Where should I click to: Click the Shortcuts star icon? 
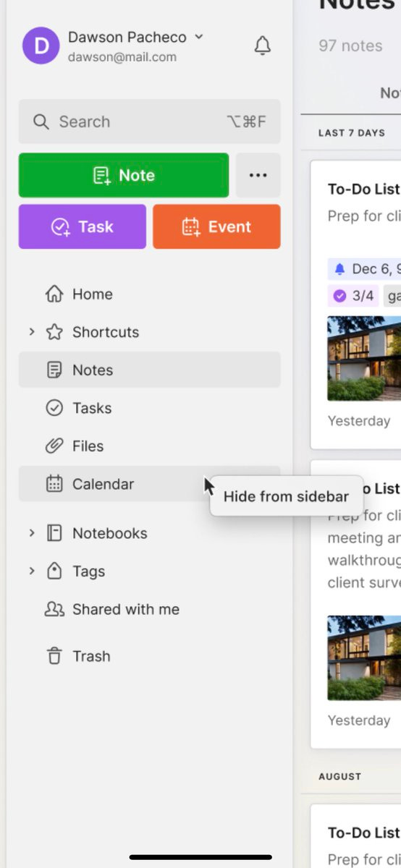(x=54, y=332)
